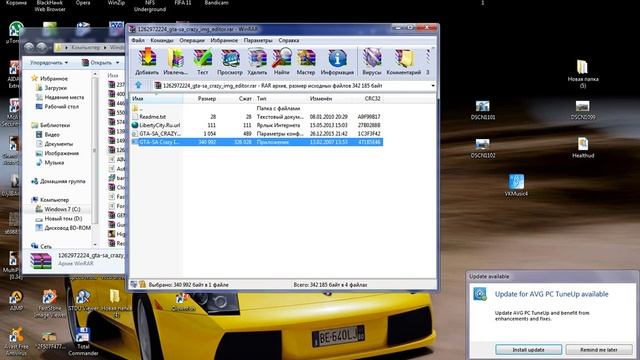Open Изображения library in Explorer sidebar
This screenshot has height=360, width=640.
(58, 153)
